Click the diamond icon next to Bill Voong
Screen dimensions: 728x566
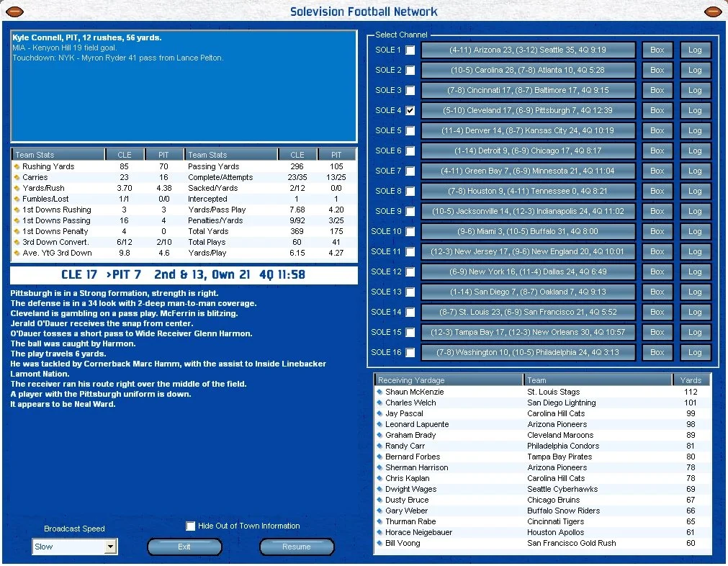[x=379, y=543]
